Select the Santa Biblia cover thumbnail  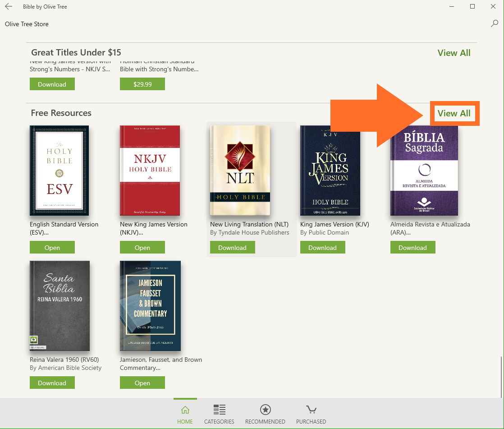(x=60, y=306)
